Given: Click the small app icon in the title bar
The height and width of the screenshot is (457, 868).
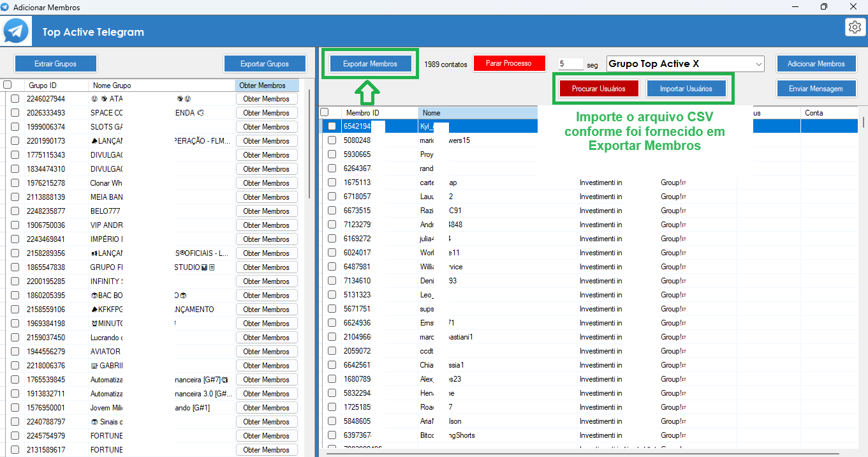Looking at the screenshot, I should point(5,7).
